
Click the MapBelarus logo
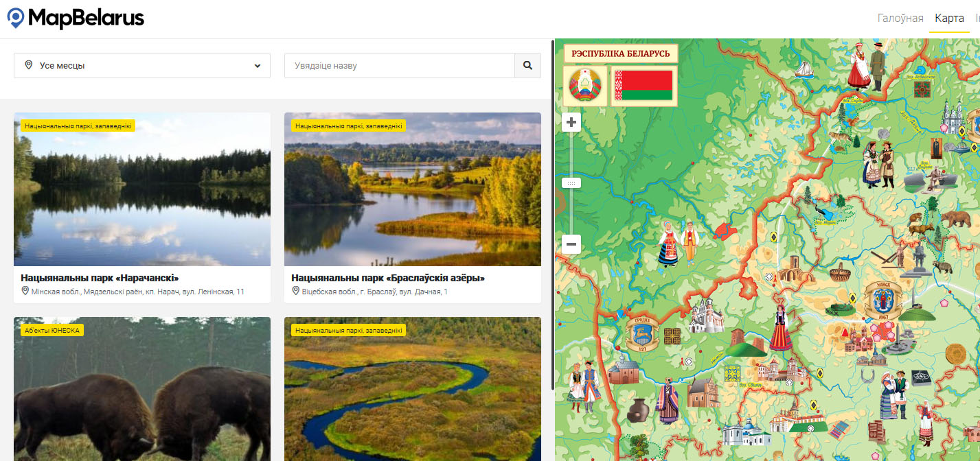[x=76, y=18]
